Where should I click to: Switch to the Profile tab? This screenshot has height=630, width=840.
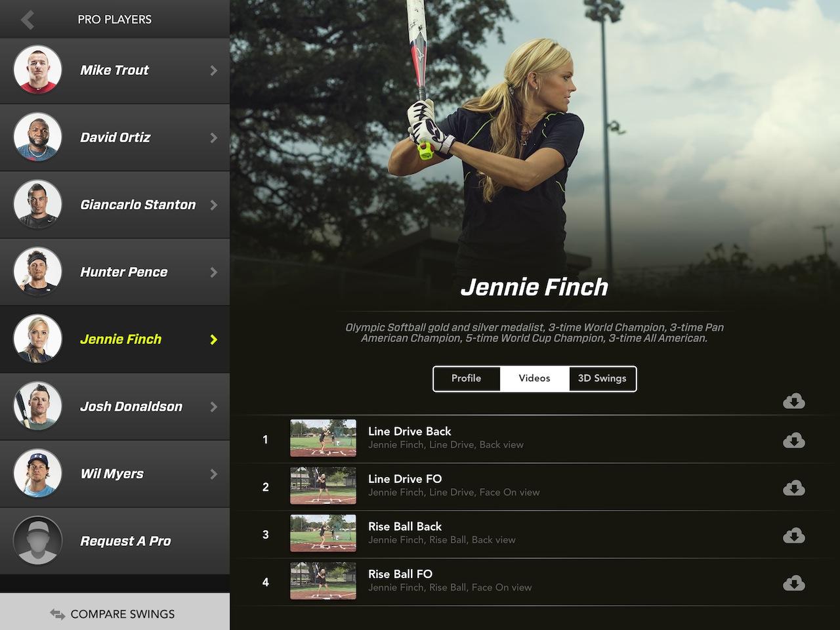point(466,379)
